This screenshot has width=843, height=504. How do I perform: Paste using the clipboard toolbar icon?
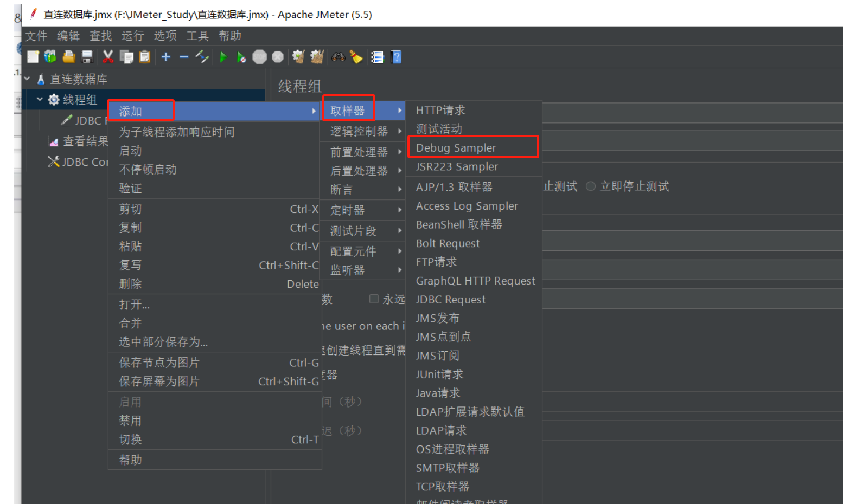(x=144, y=57)
